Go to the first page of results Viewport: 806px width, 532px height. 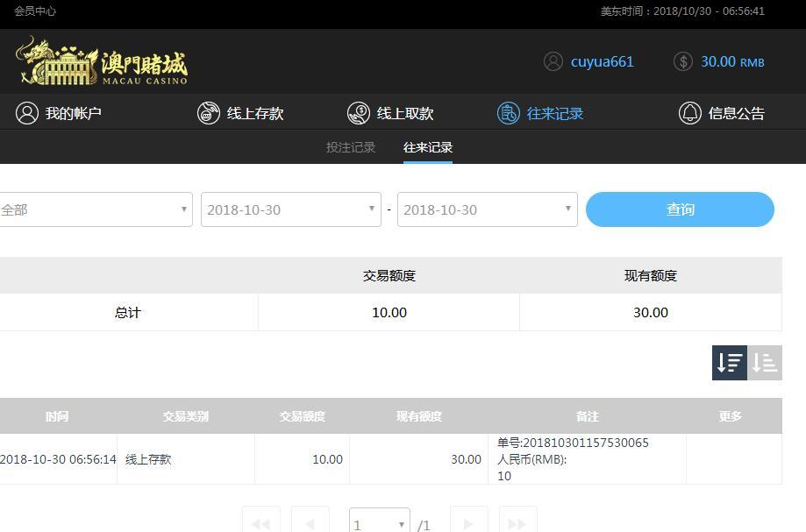(x=261, y=520)
